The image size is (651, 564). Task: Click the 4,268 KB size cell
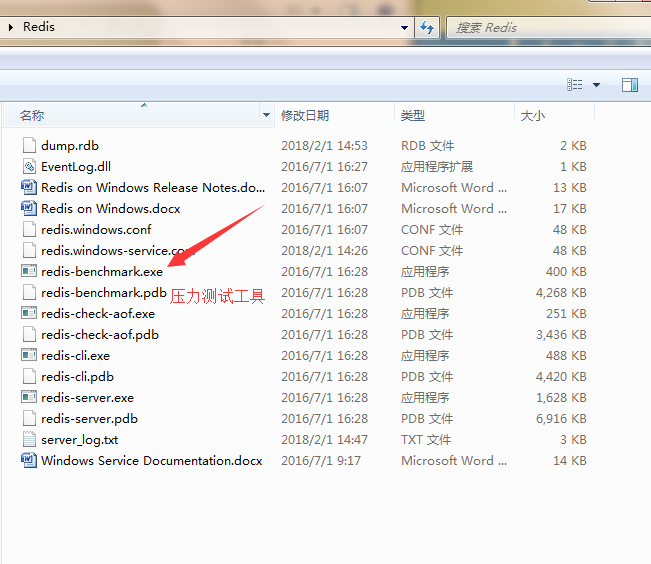561,293
